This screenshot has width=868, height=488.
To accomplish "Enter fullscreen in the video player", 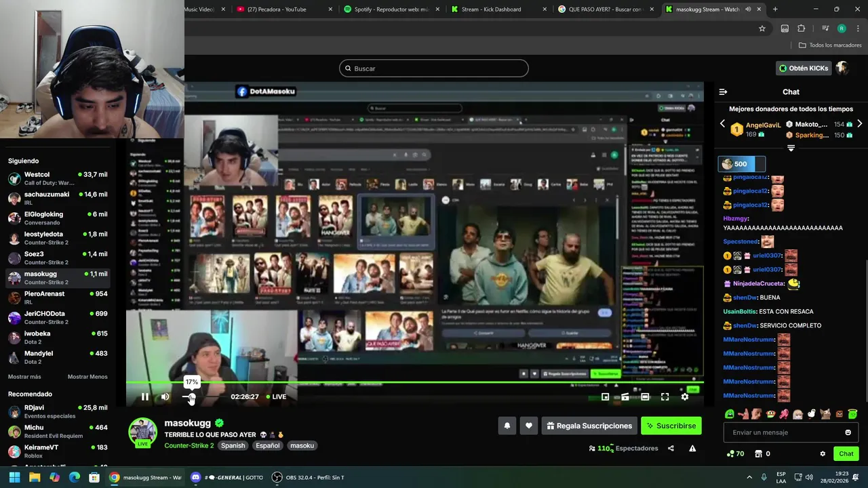I will [665, 397].
